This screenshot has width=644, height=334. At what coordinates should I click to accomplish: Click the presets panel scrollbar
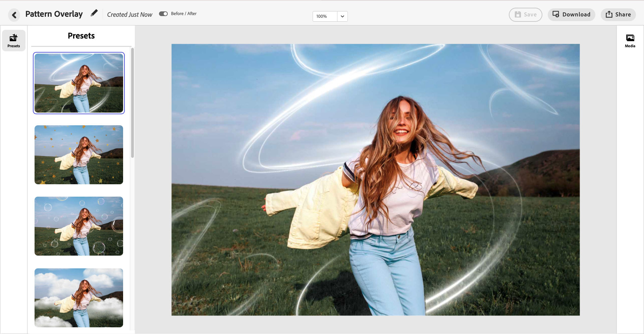132,103
